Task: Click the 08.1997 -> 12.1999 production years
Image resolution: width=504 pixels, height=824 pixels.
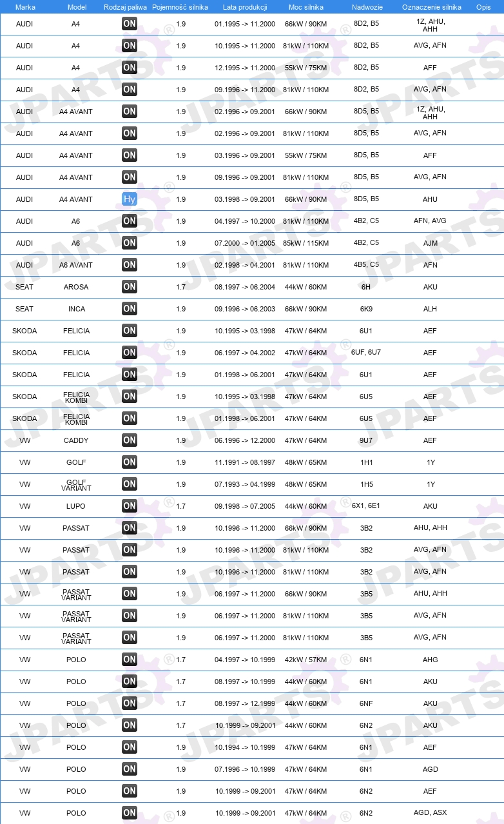Action: point(245,703)
